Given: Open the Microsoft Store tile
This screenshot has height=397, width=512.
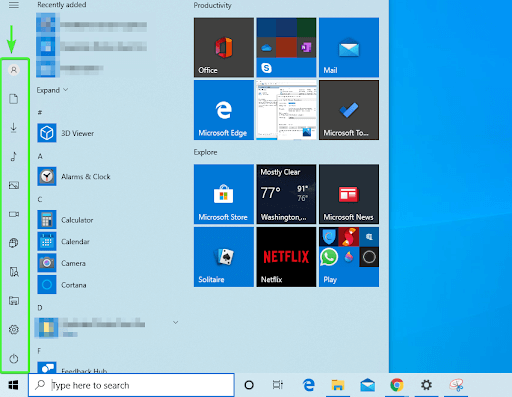Looking at the screenshot, I should tap(224, 194).
